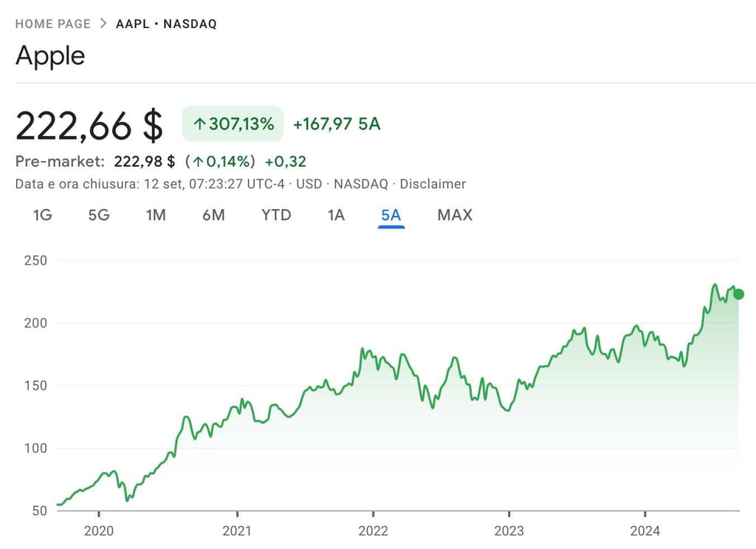Switch to the 1G time range
The width and height of the screenshot is (756, 549).
pos(43,215)
